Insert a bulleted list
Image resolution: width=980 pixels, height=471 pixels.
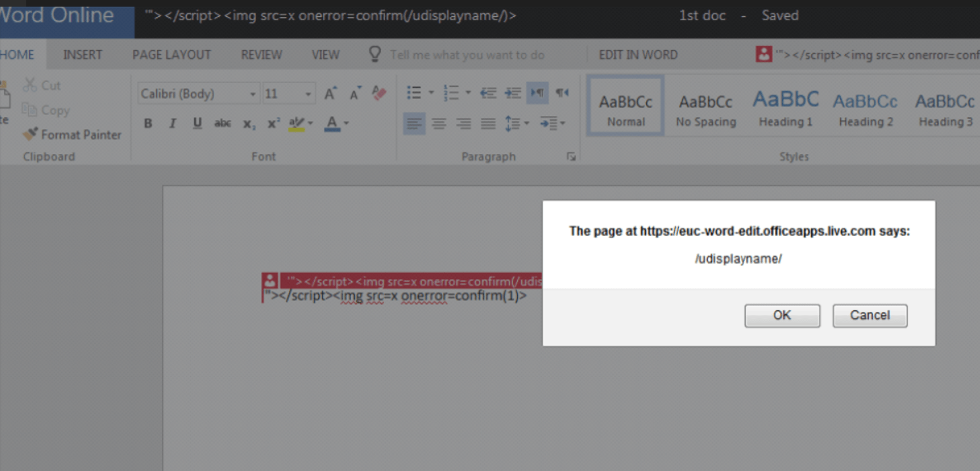[414, 93]
